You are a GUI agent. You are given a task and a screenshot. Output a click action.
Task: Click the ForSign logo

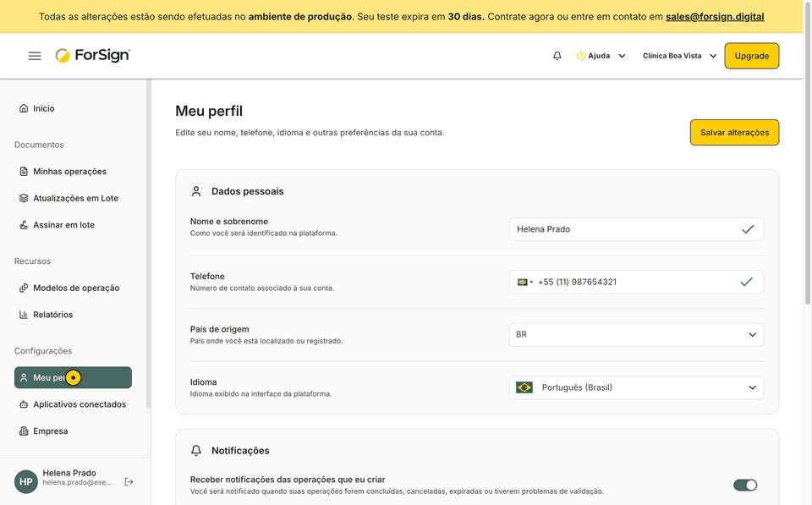tap(93, 56)
